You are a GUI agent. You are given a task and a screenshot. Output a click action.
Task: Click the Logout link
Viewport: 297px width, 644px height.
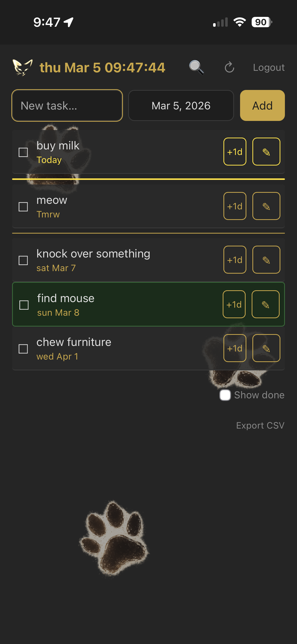click(x=269, y=67)
